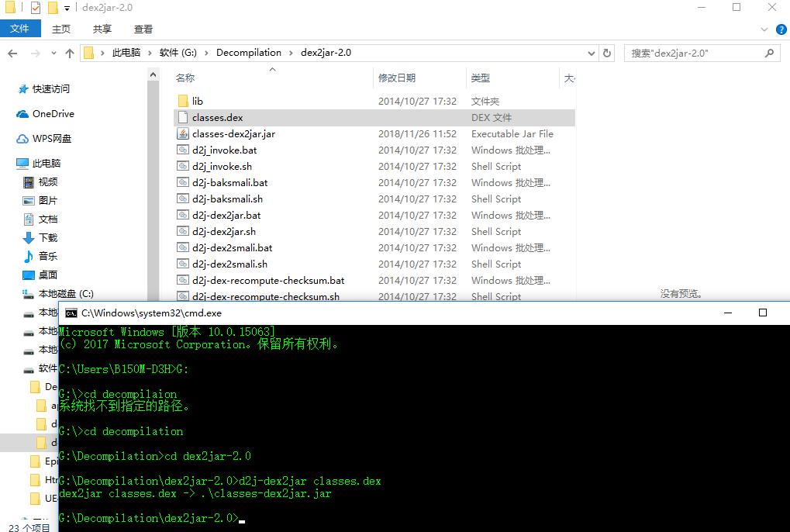Open Explorer help icon
This screenshot has height=532, width=790.
[x=781, y=29]
